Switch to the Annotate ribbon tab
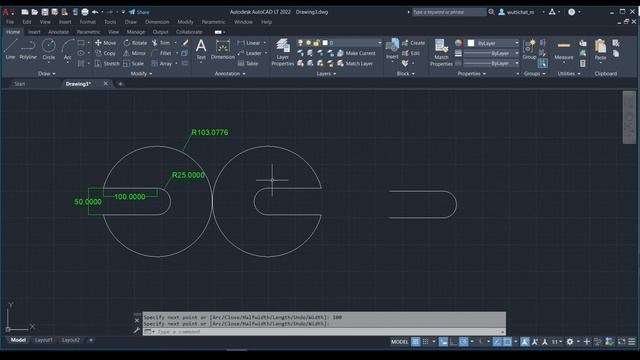Screen dimensions: 640x360 pyautogui.click(x=58, y=32)
